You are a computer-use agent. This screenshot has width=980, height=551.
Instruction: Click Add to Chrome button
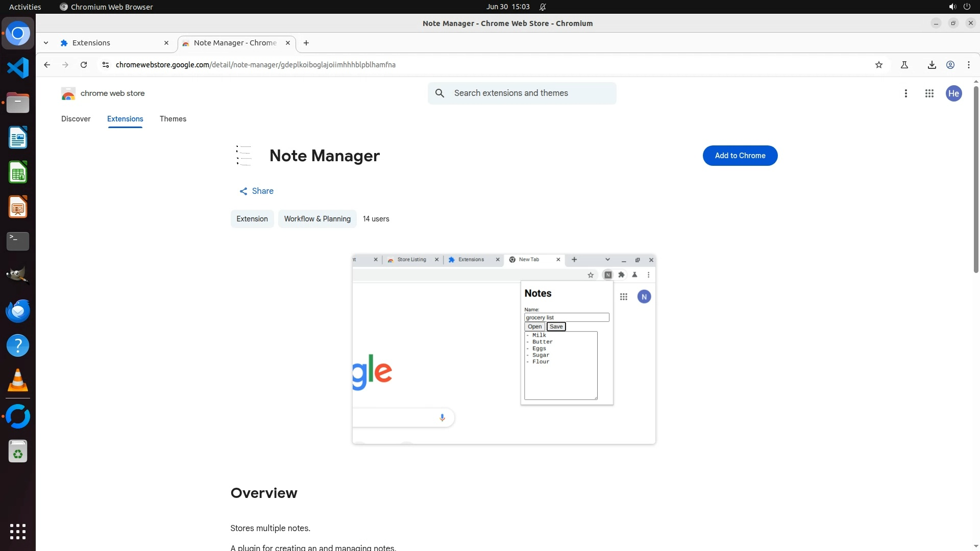740,156
